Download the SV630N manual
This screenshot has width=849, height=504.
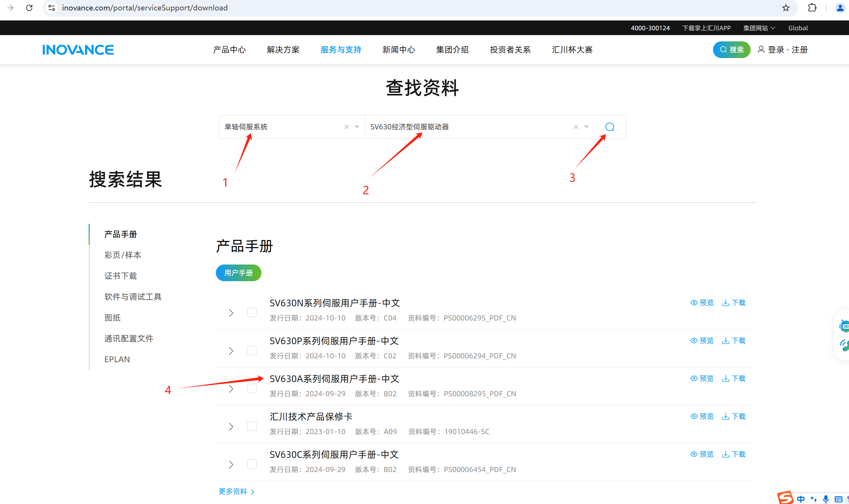[734, 303]
